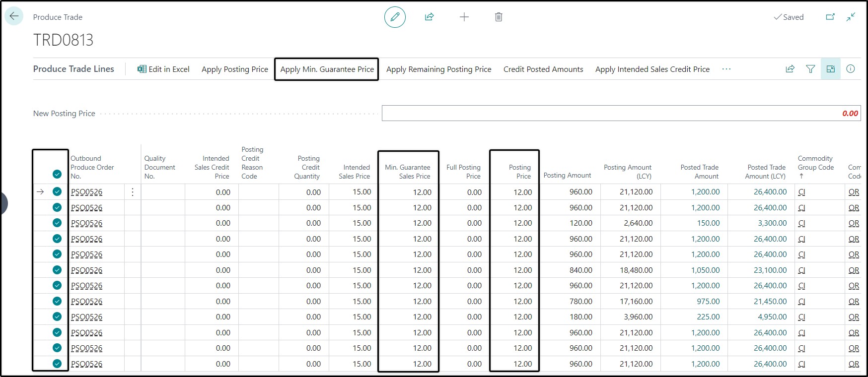Focus the New Posting Price field

pyautogui.click(x=621, y=113)
